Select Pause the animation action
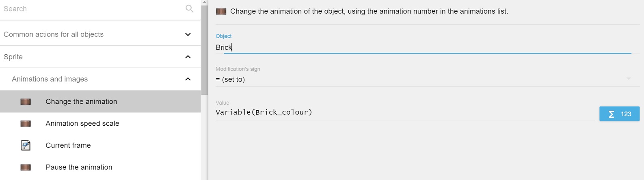 point(79,167)
